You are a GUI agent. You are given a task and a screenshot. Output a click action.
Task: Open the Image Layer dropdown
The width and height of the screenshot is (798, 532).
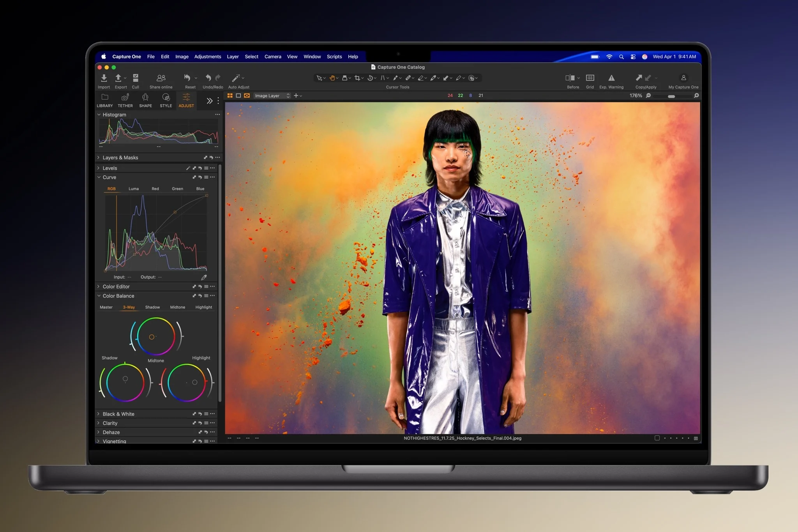(272, 95)
